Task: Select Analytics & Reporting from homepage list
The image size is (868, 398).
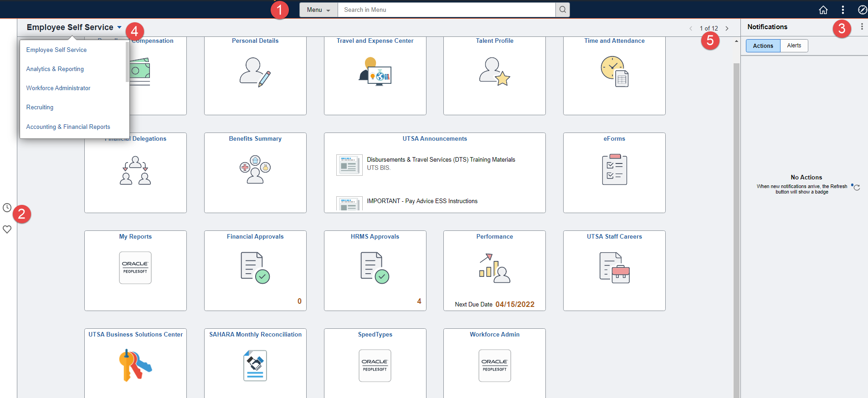Action: click(x=55, y=69)
